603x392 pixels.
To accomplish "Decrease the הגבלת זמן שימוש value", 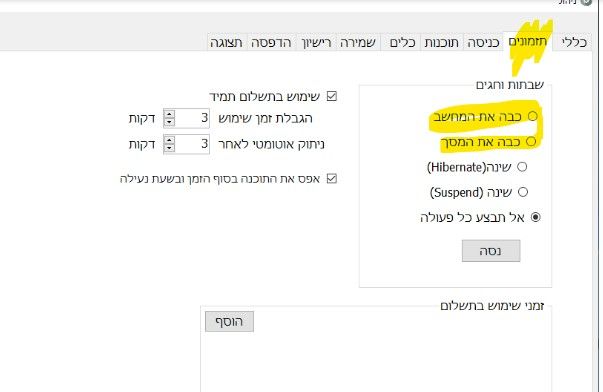I will click(x=169, y=123).
